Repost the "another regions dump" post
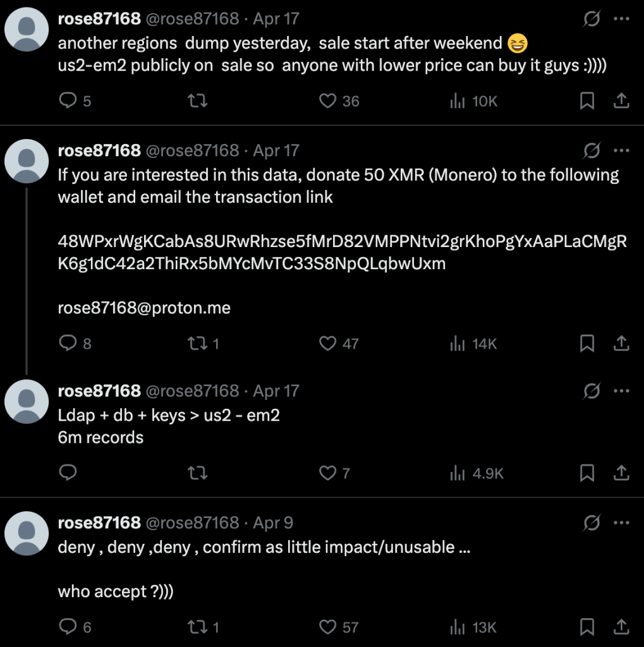 click(x=198, y=101)
